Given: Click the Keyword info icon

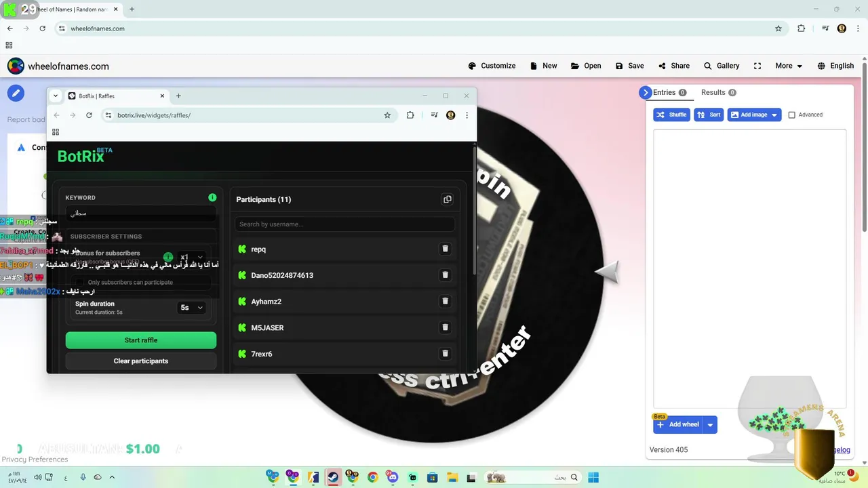Looking at the screenshot, I should pos(212,197).
